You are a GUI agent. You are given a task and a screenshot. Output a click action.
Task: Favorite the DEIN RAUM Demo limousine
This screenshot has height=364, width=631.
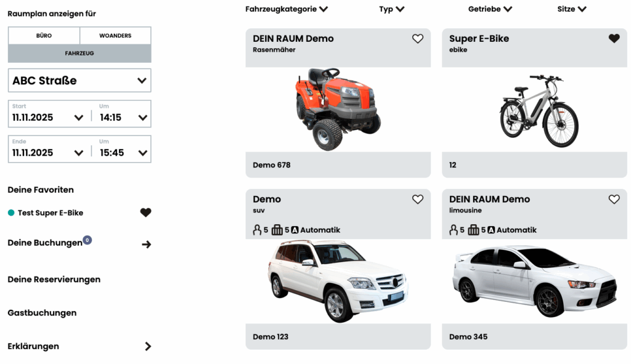click(614, 200)
